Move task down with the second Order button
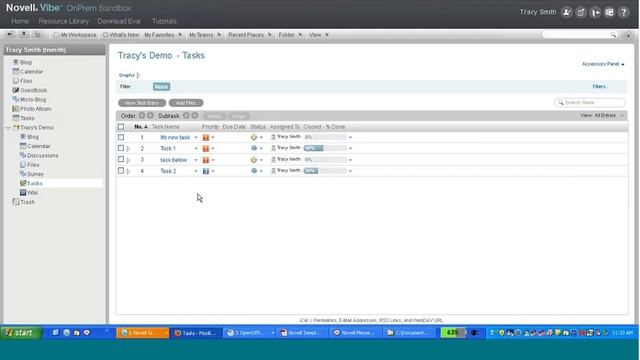This screenshot has height=360, width=640. [x=150, y=116]
